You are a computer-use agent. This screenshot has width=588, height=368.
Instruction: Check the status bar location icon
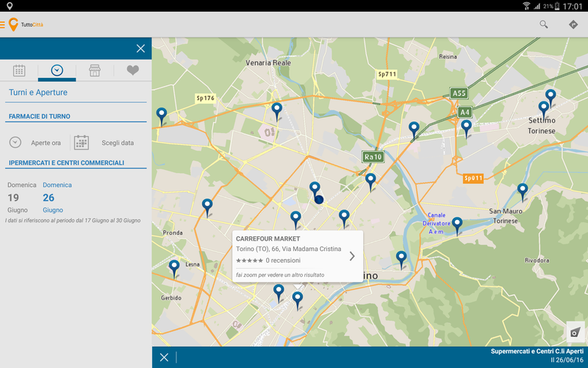click(x=10, y=6)
